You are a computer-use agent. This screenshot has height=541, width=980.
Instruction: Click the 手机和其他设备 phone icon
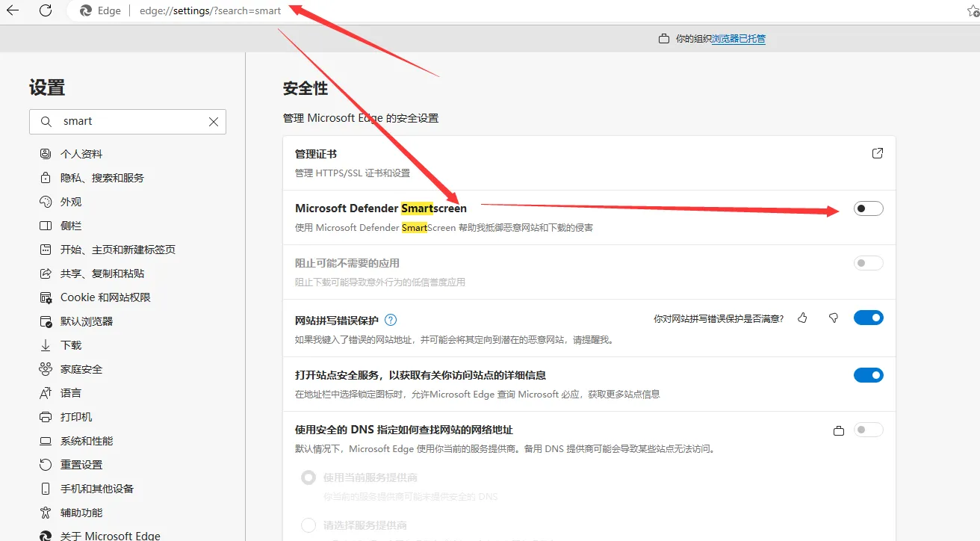pyautogui.click(x=46, y=489)
